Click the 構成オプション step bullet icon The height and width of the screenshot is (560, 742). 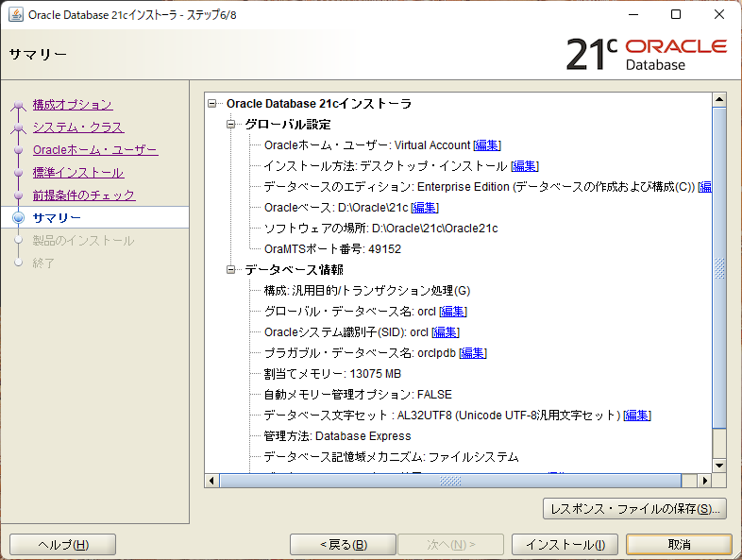[x=19, y=105]
